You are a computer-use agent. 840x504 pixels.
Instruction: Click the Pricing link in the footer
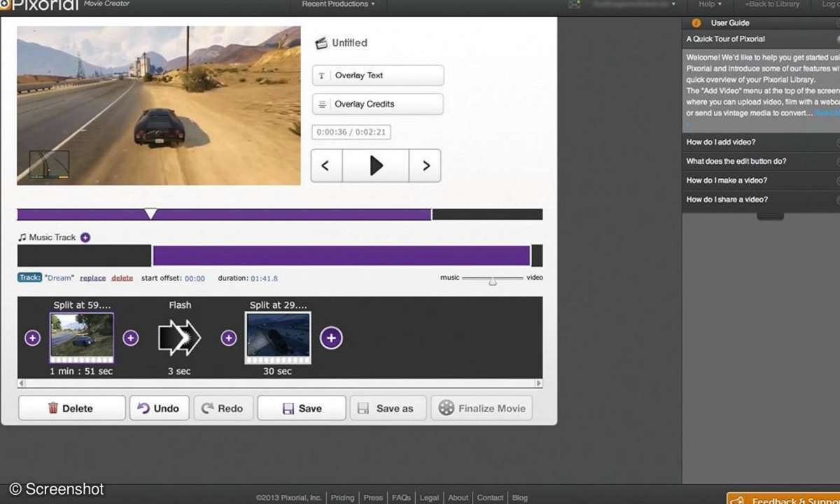[x=342, y=498]
